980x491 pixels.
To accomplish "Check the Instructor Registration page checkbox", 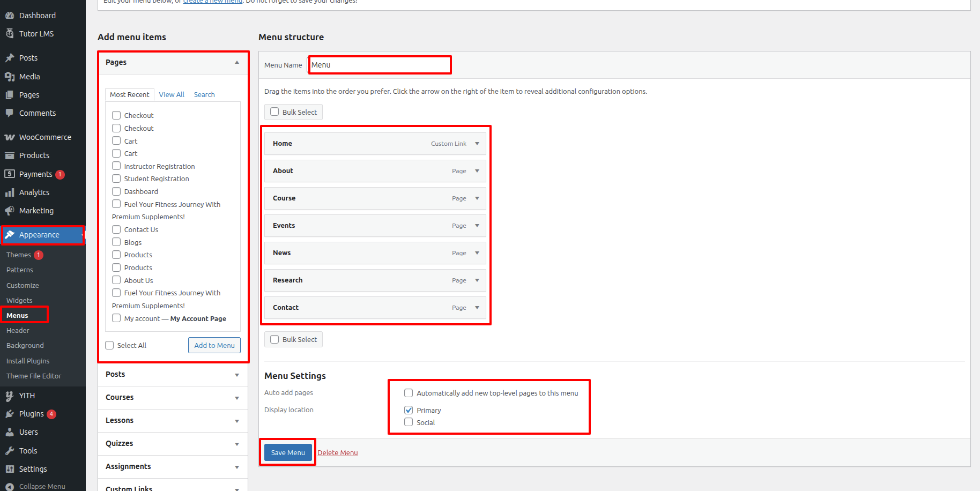I will click(x=116, y=166).
